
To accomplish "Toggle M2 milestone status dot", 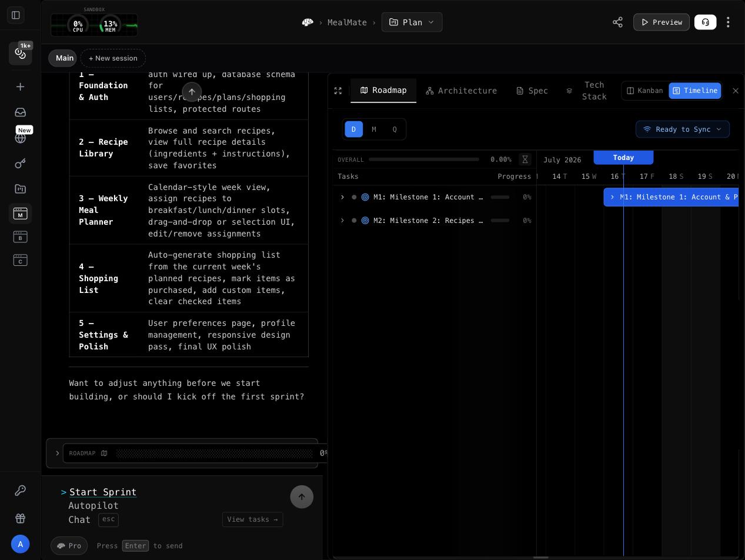I will pyautogui.click(x=354, y=221).
